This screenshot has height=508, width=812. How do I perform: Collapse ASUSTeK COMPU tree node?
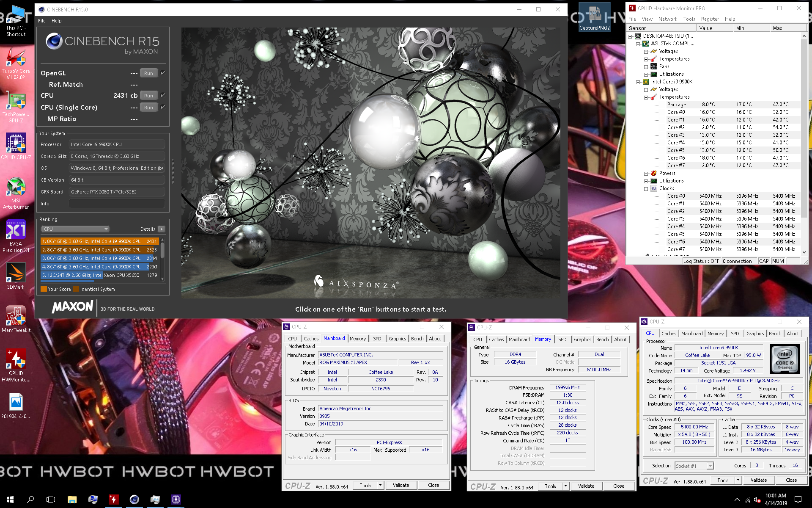tap(638, 44)
